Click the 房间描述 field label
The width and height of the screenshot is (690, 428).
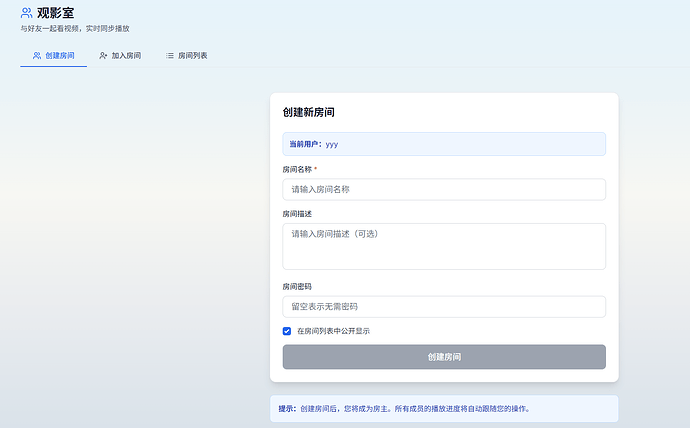[297, 214]
